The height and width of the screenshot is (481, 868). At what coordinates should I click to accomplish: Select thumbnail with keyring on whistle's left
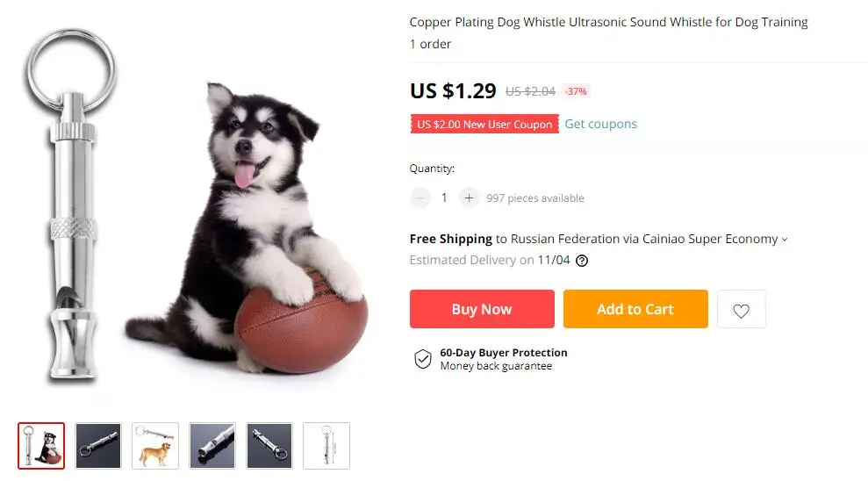[x=98, y=445]
